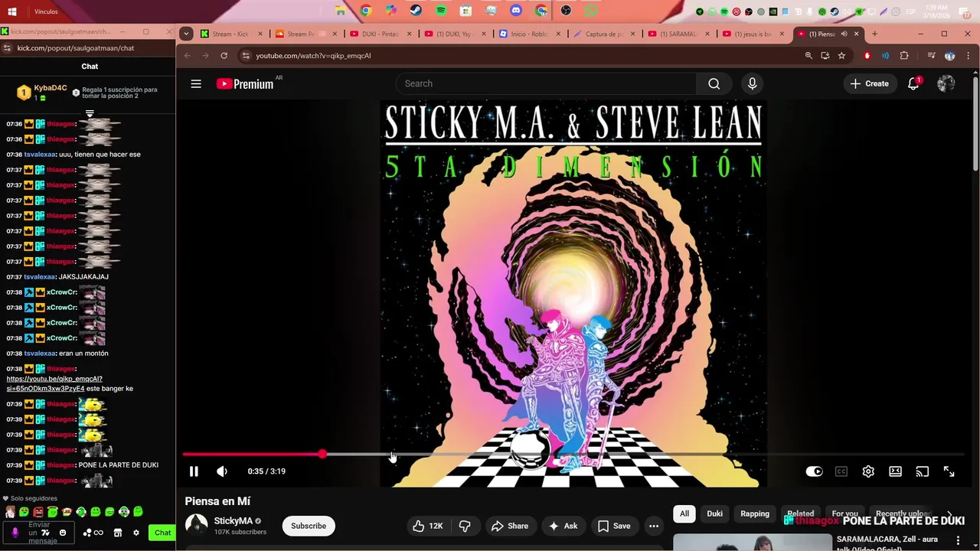Show more filter chips with right chevron
This screenshot has width=980, height=551.
(949, 514)
